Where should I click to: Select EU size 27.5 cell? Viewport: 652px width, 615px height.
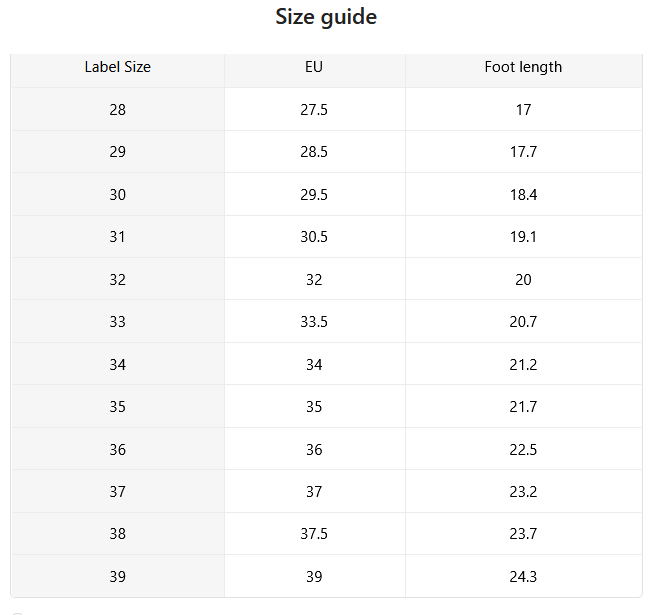pyautogui.click(x=314, y=110)
